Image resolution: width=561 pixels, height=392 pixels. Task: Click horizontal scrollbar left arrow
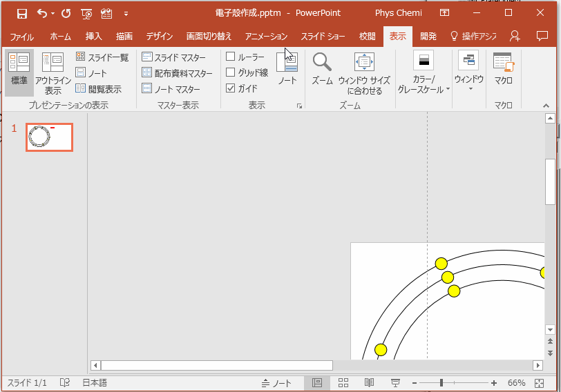pyautogui.click(x=95, y=365)
